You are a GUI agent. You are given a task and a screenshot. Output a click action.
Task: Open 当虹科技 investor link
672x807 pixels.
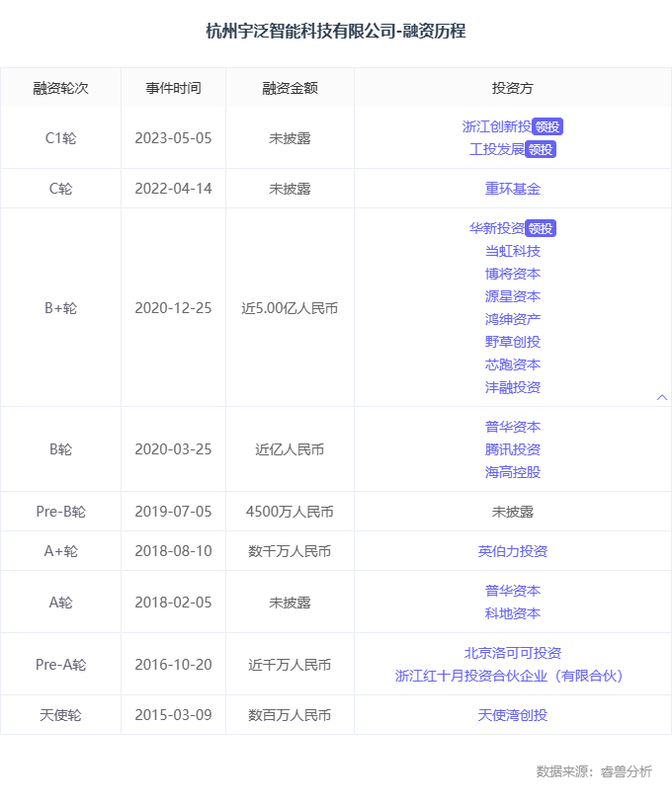(512, 251)
